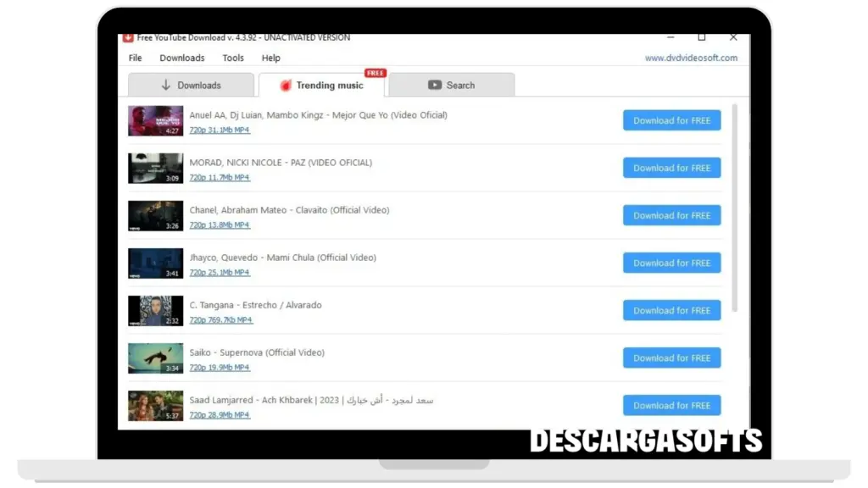The width and height of the screenshot is (868, 488).
Task: Open format options 720p 31.1Mb MP4
Action: click(x=220, y=130)
